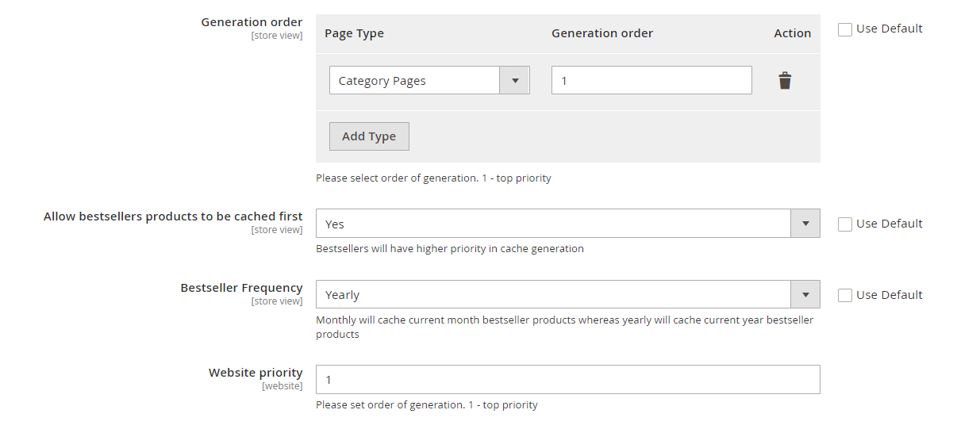Tick Use Default for Allow bestsellers cached first

pyautogui.click(x=845, y=224)
